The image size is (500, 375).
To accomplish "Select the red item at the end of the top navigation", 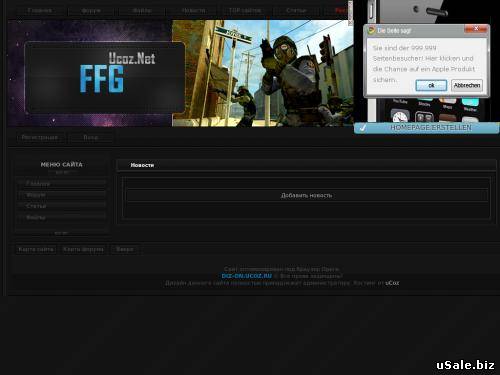I will click(x=341, y=10).
